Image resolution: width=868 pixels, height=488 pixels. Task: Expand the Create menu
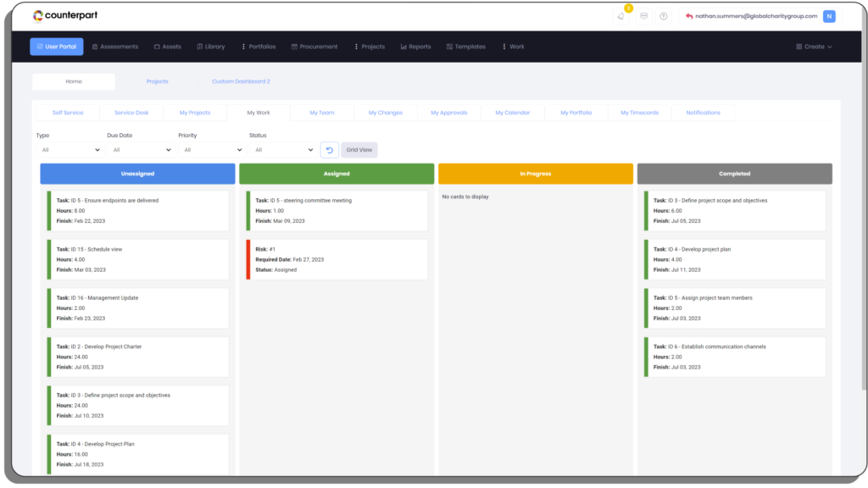click(x=814, y=47)
